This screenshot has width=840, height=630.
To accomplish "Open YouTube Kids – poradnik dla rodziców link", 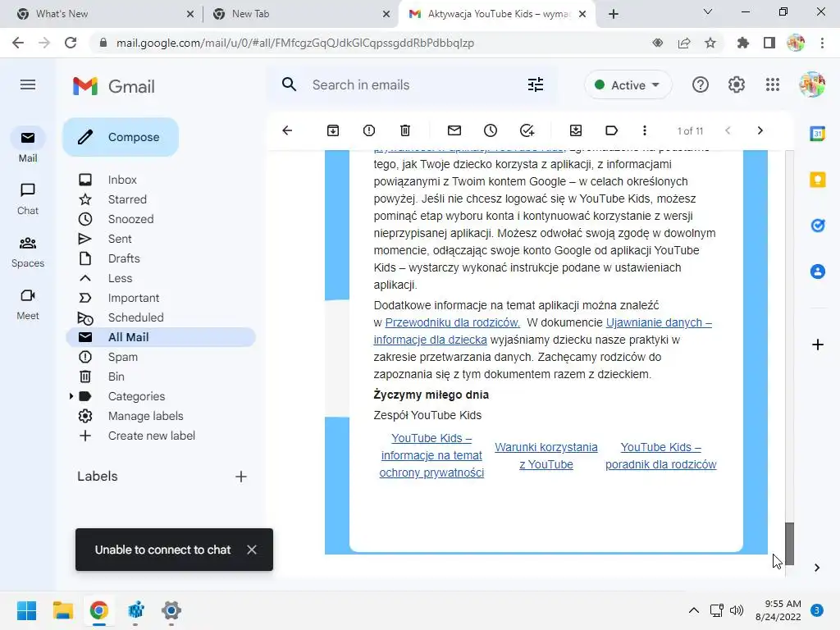I will click(x=660, y=455).
